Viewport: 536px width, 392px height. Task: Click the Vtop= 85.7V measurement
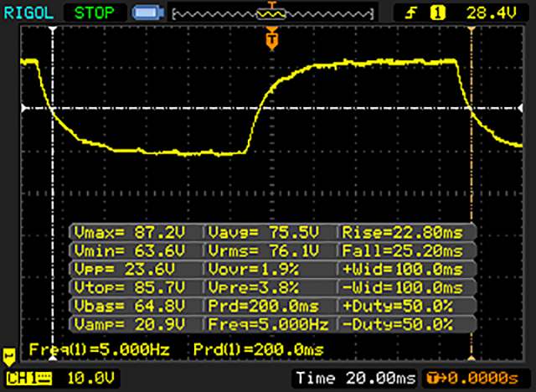pyautogui.click(x=129, y=287)
